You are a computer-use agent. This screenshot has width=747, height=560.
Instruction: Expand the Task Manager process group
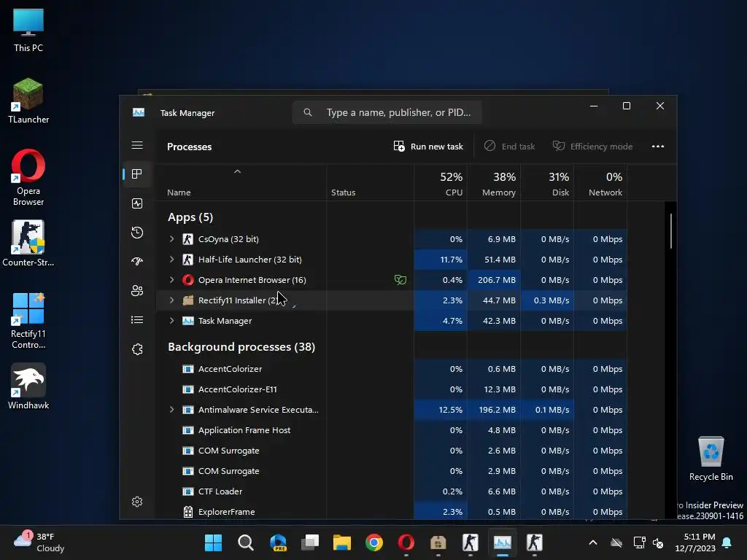tap(172, 321)
